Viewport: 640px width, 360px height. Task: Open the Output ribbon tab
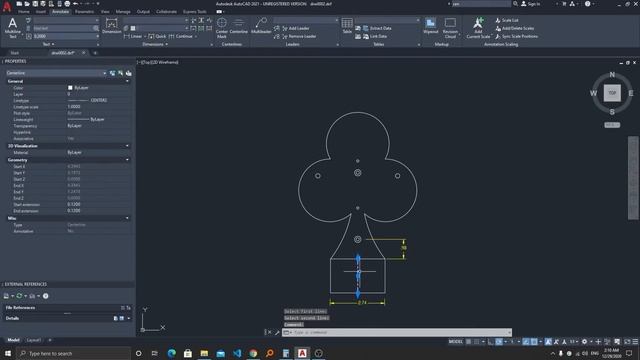pos(143,12)
